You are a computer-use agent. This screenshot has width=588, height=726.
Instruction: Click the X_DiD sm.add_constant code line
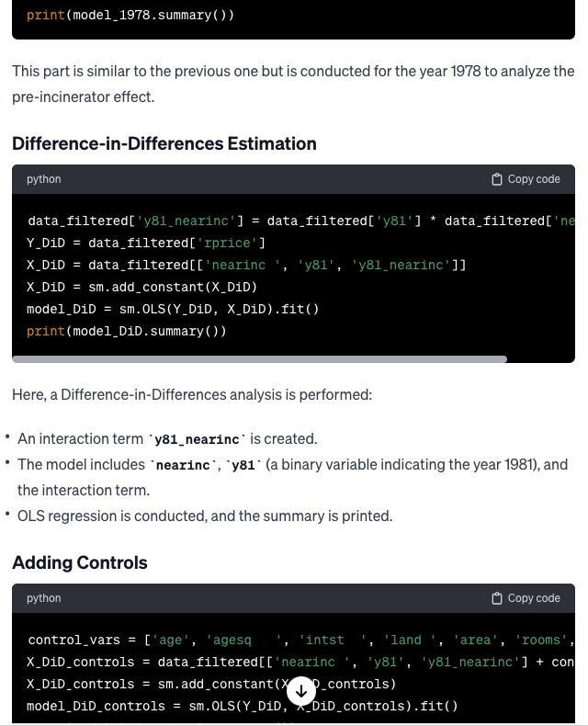click(x=141, y=287)
